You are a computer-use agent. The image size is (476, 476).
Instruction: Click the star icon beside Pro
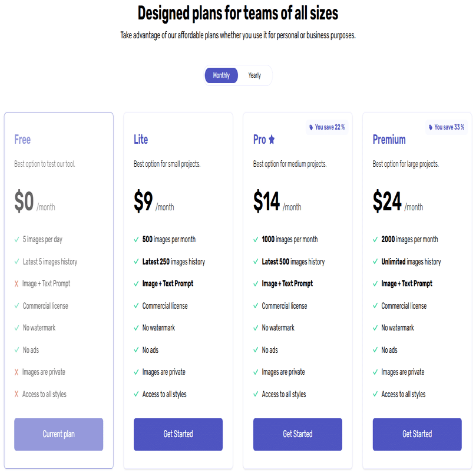click(x=272, y=140)
